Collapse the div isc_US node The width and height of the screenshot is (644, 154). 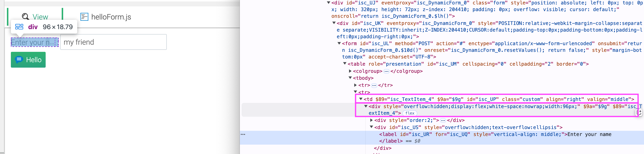(x=372, y=127)
